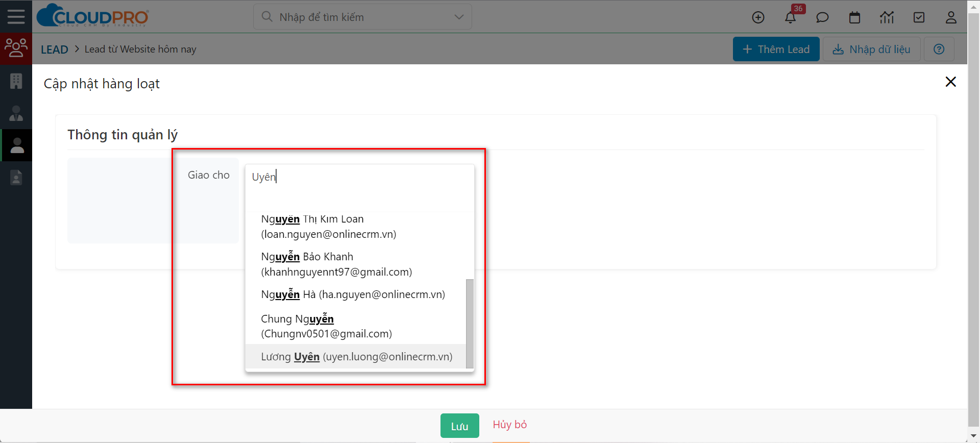
Task: Open the calendar icon
Action: pos(854,17)
